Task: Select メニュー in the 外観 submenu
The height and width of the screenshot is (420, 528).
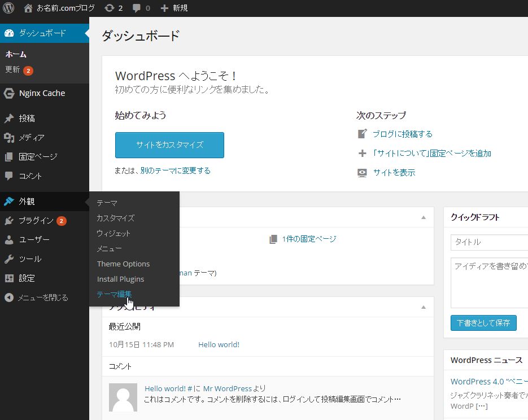Action: click(x=109, y=249)
